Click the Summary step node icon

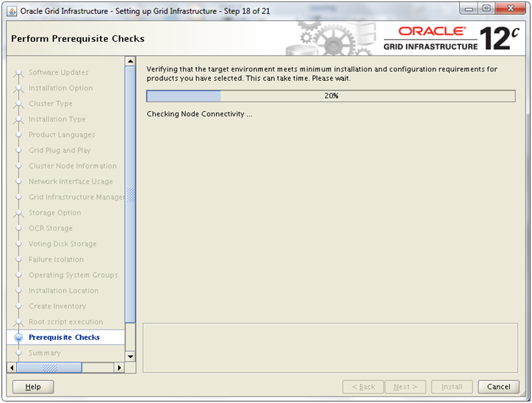(18, 353)
